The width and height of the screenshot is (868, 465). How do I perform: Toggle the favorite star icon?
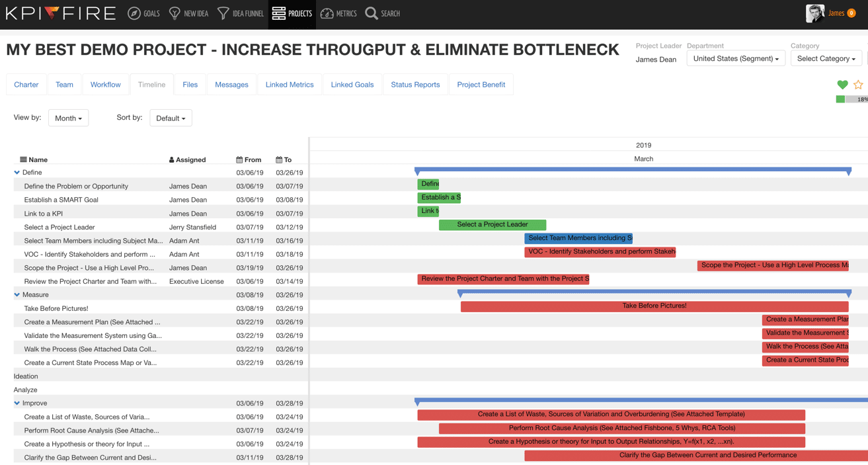(x=858, y=85)
